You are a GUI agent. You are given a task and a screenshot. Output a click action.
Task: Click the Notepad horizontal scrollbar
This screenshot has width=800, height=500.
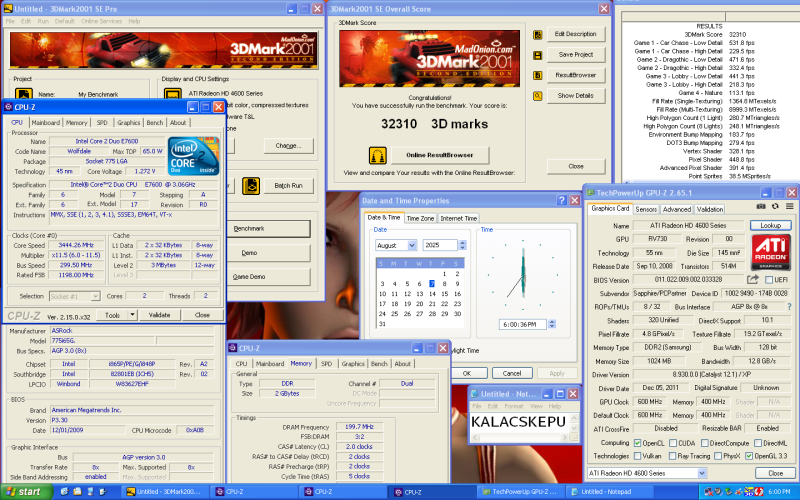[x=520, y=438]
